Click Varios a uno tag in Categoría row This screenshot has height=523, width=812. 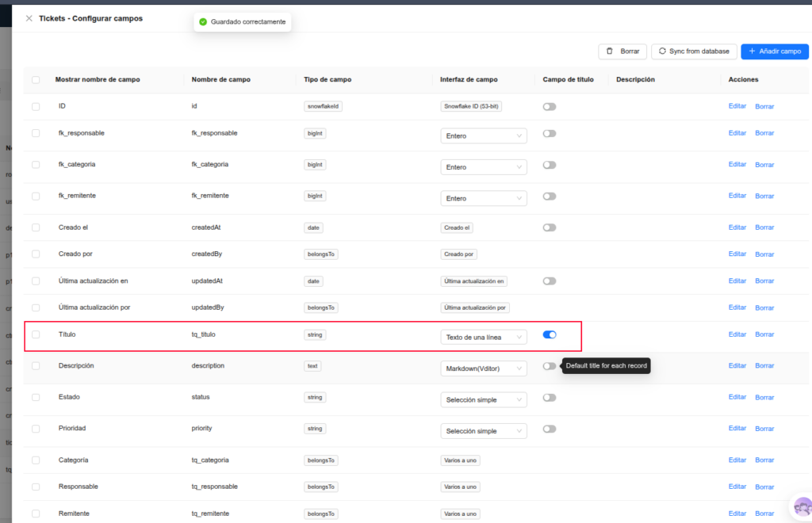[x=461, y=460]
